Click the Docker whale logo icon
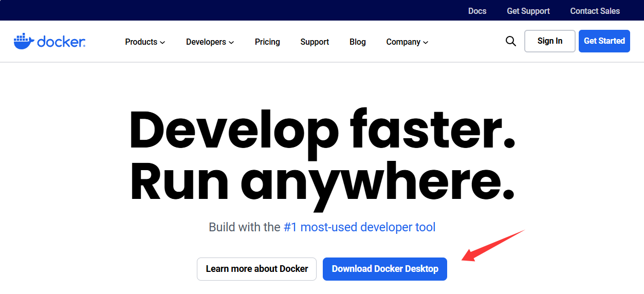This screenshot has width=644, height=294. 24,42
